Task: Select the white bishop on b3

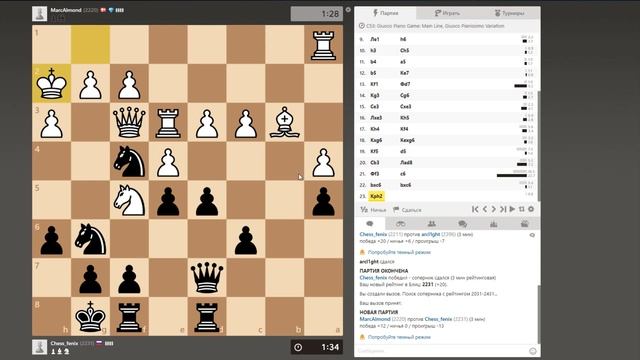Action: [x=284, y=122]
